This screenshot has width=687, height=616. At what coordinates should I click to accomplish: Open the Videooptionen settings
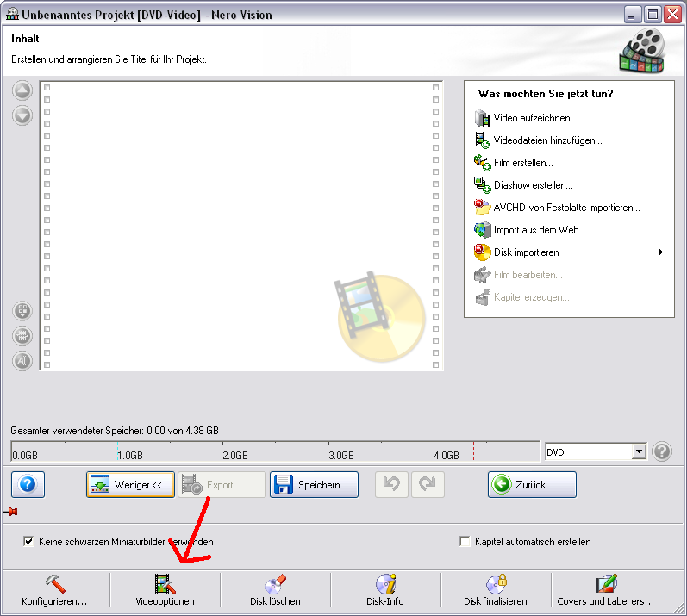pyautogui.click(x=165, y=591)
